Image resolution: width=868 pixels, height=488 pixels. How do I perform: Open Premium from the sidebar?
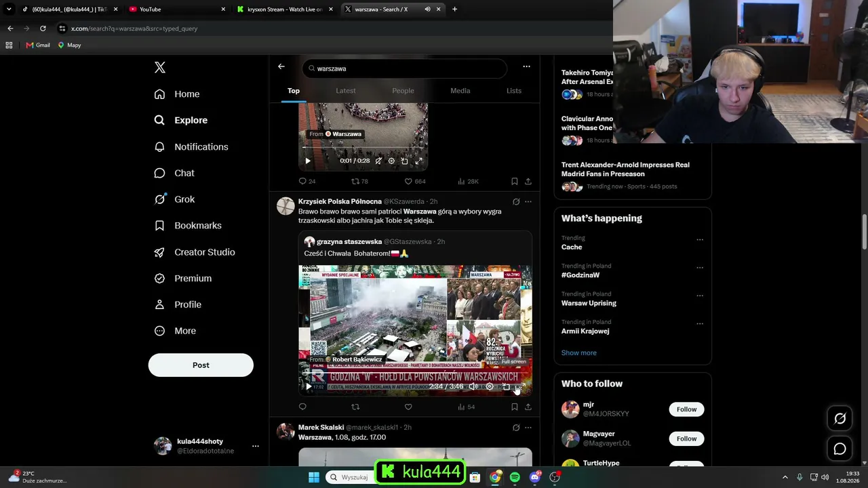tap(183, 279)
